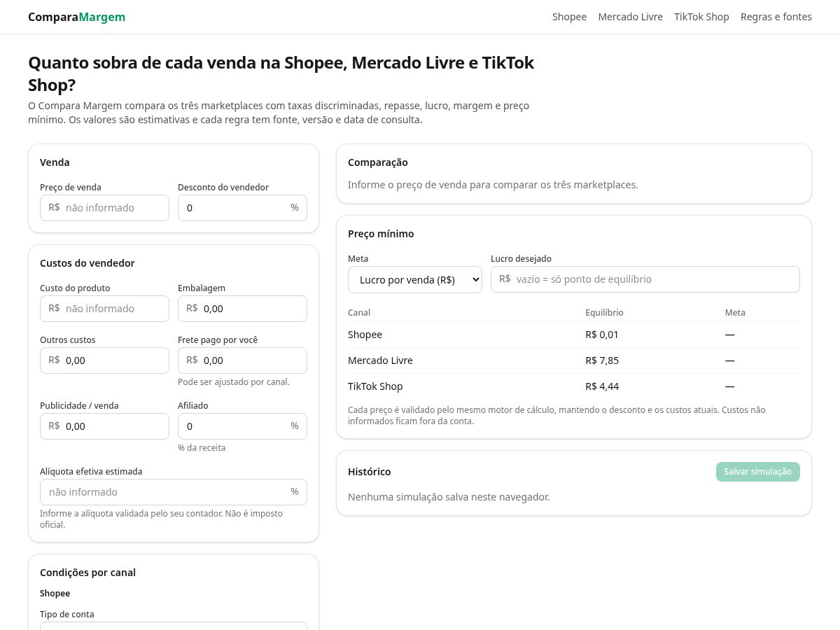Click the Alíquota efetiva estimada input
This screenshot has height=630, width=840.
pyautogui.click(x=174, y=492)
